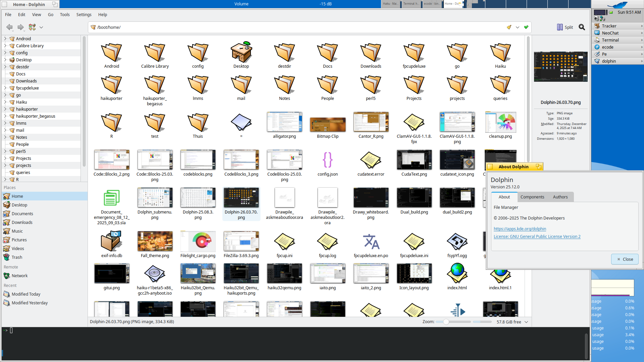Open the Tools menu
The image size is (644, 362).
pyautogui.click(x=65, y=14)
